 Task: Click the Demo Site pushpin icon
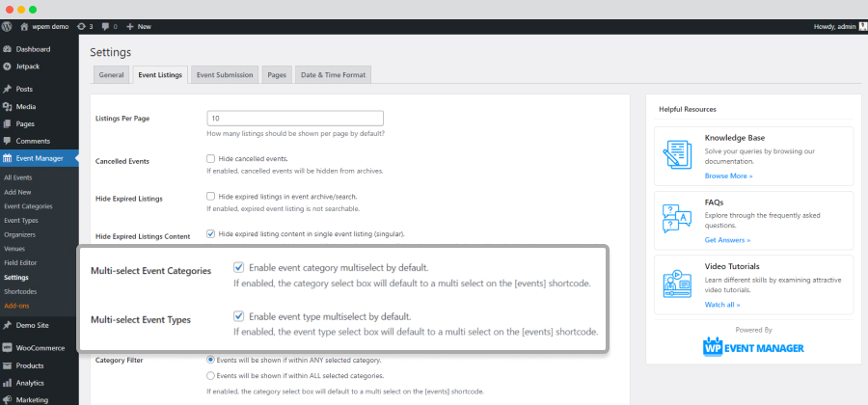pyautogui.click(x=7, y=325)
